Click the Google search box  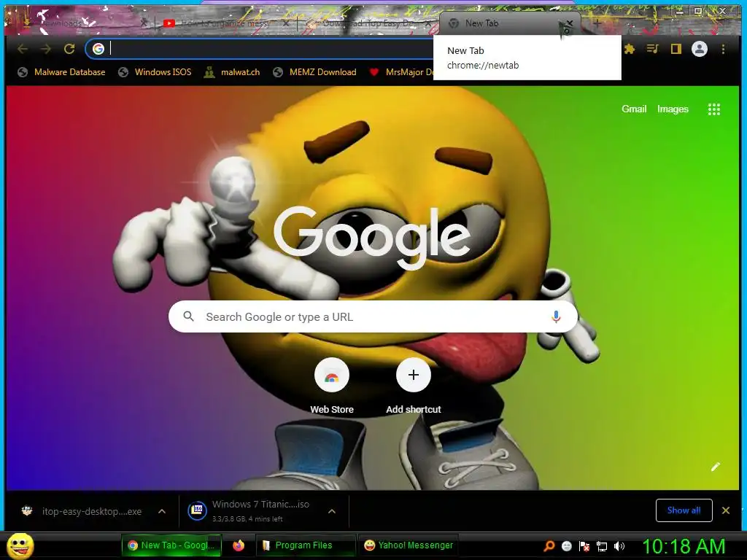click(x=373, y=316)
